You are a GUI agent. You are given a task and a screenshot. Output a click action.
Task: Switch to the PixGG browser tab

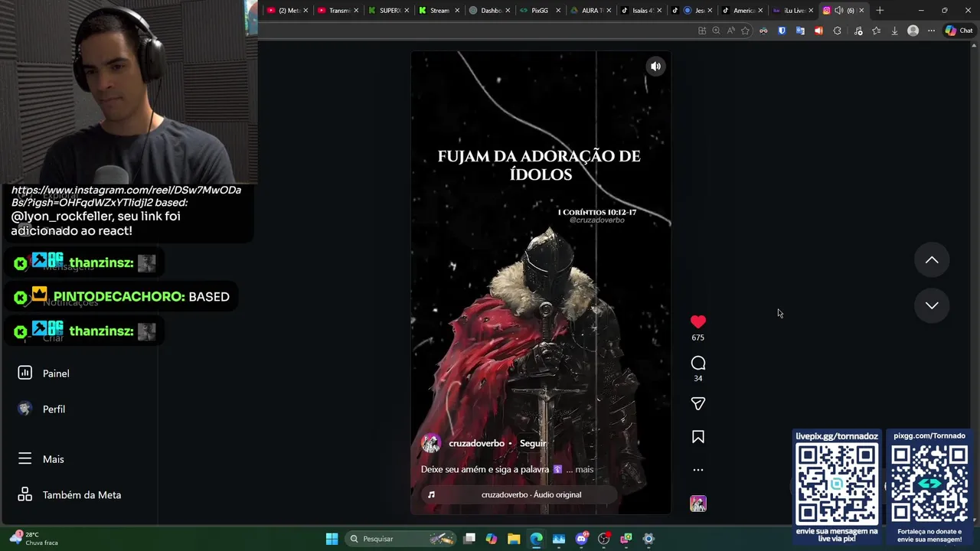pos(539,10)
